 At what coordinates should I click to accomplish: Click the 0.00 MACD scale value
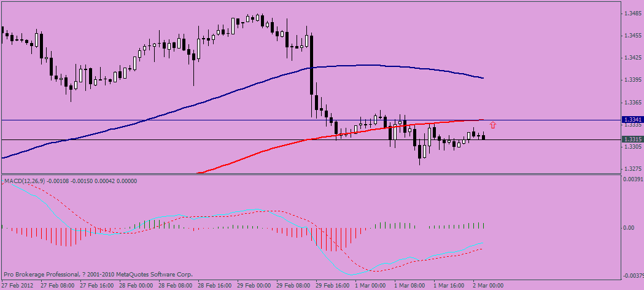(629, 227)
